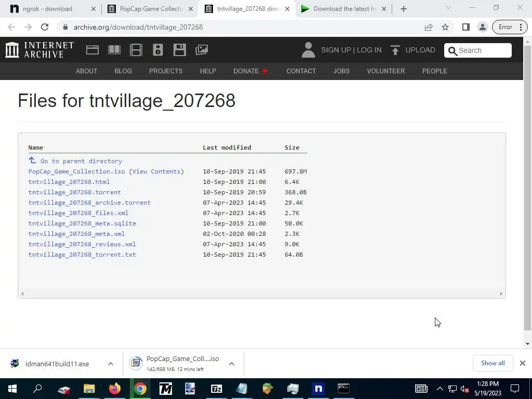Open the ABOUT menu item
Image resolution: width=532 pixels, height=399 pixels.
click(87, 71)
